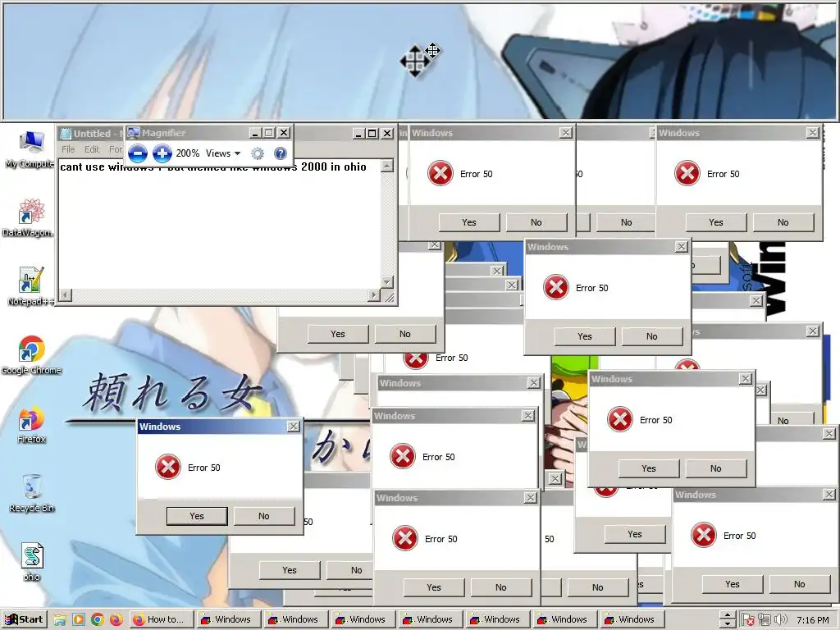Expand the Magnifier Views dropdown

[223, 153]
